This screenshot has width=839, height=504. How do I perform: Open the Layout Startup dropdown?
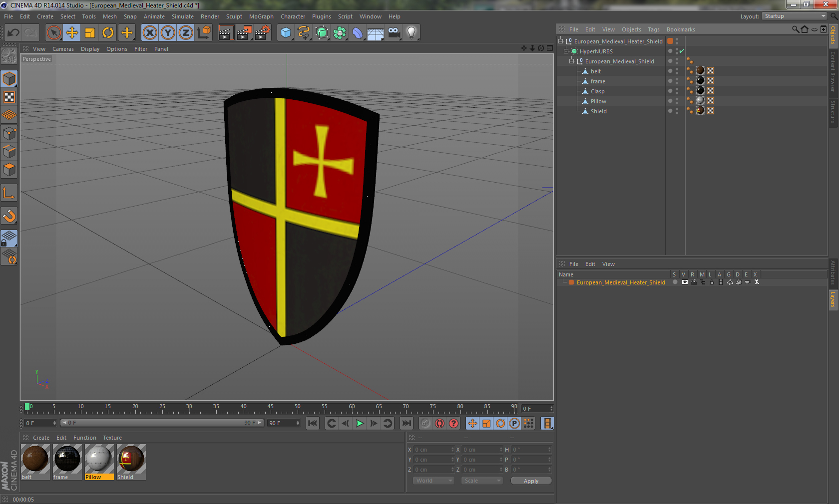(x=794, y=16)
